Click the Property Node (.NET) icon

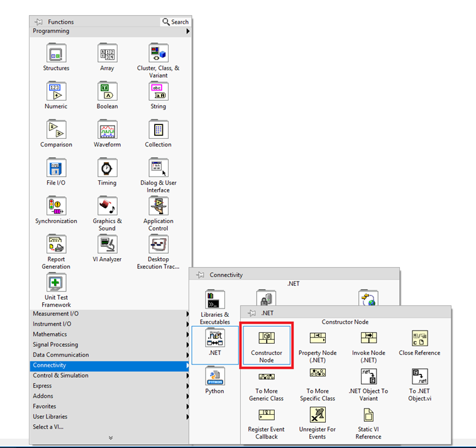point(318,338)
